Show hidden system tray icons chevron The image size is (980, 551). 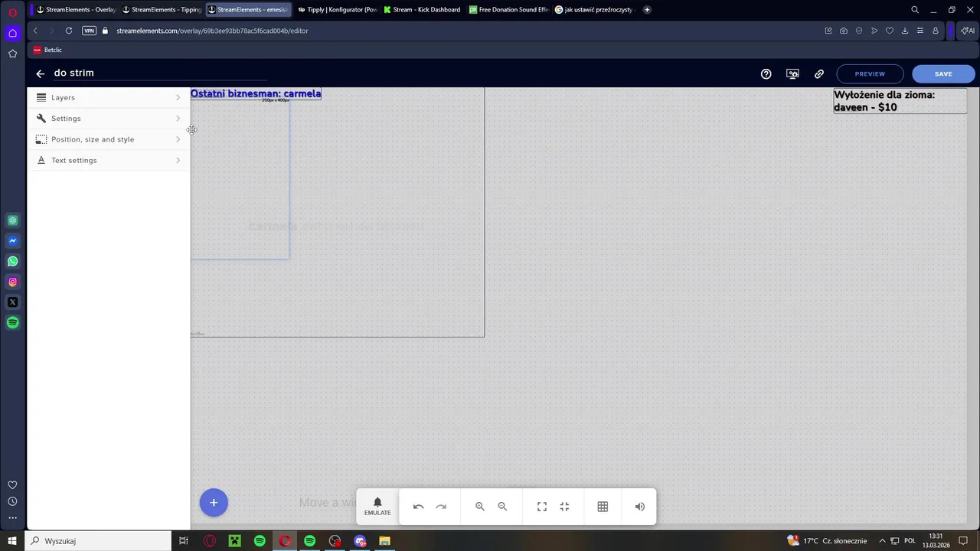pos(882,541)
